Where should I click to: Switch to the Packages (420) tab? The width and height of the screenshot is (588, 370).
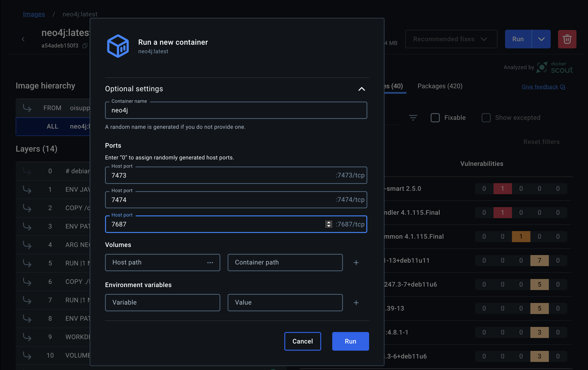440,86
